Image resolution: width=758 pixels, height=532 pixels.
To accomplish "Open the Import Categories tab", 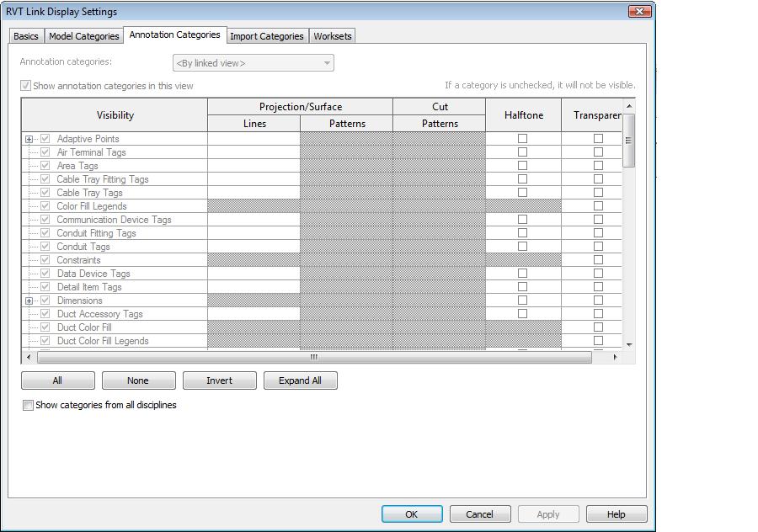I will pyautogui.click(x=266, y=36).
